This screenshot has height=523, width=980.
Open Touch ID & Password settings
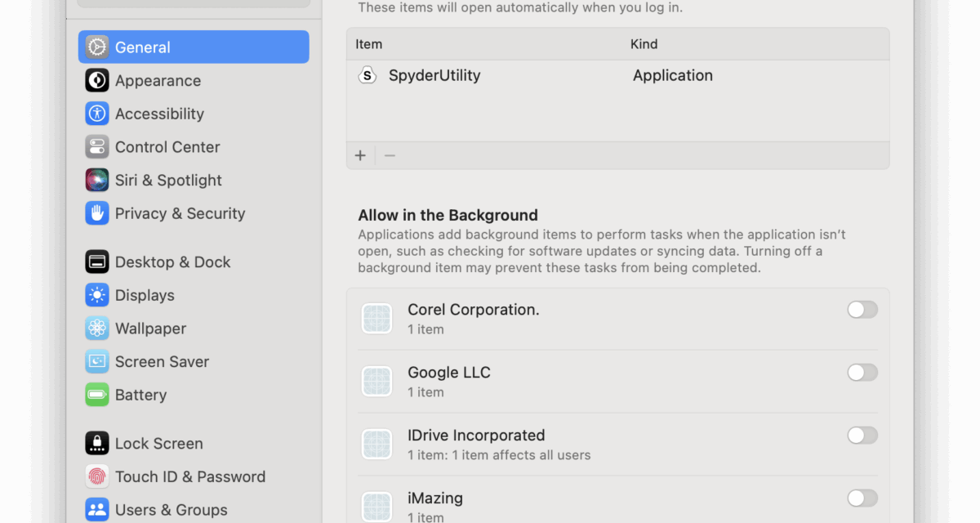194,476
